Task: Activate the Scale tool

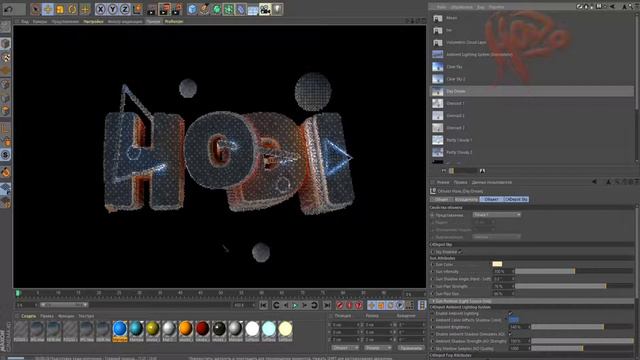Action: tap(60, 9)
